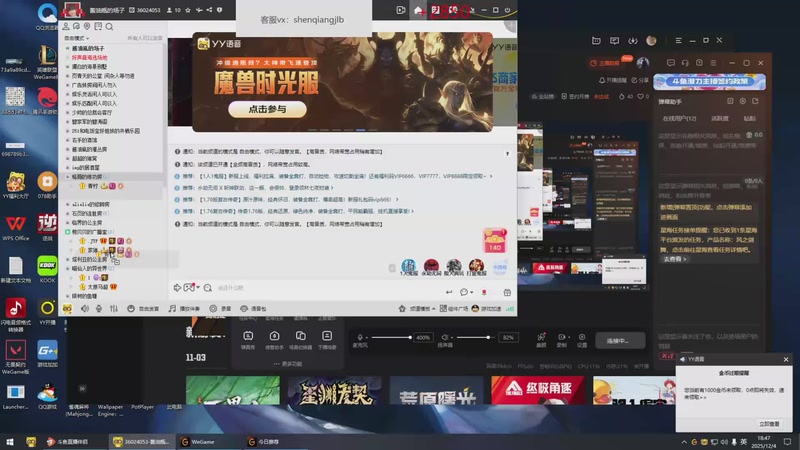Click the 录制 record icon in Douyu bar

point(562,340)
